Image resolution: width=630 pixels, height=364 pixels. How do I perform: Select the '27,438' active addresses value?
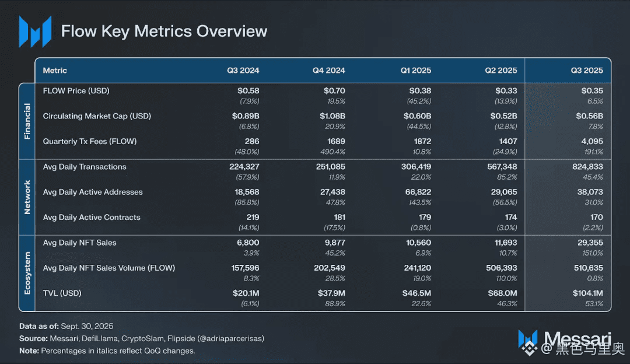332,192
